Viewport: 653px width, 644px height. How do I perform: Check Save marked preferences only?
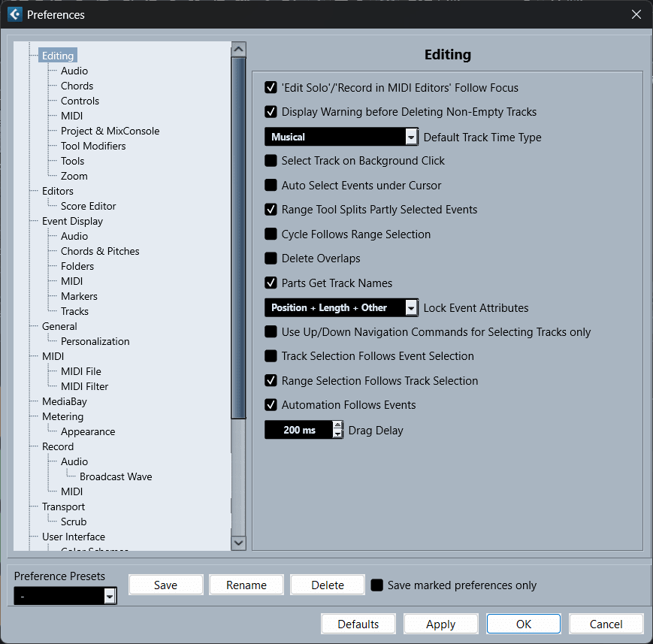377,585
